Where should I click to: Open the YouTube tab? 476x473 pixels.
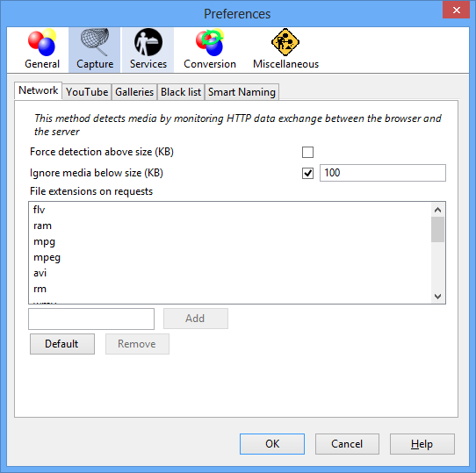[x=87, y=92]
